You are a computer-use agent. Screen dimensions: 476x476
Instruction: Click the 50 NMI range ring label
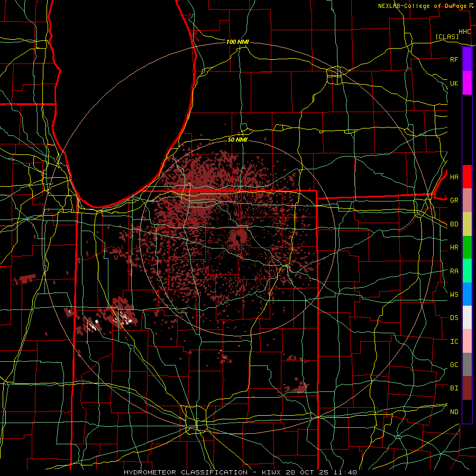pyautogui.click(x=237, y=140)
